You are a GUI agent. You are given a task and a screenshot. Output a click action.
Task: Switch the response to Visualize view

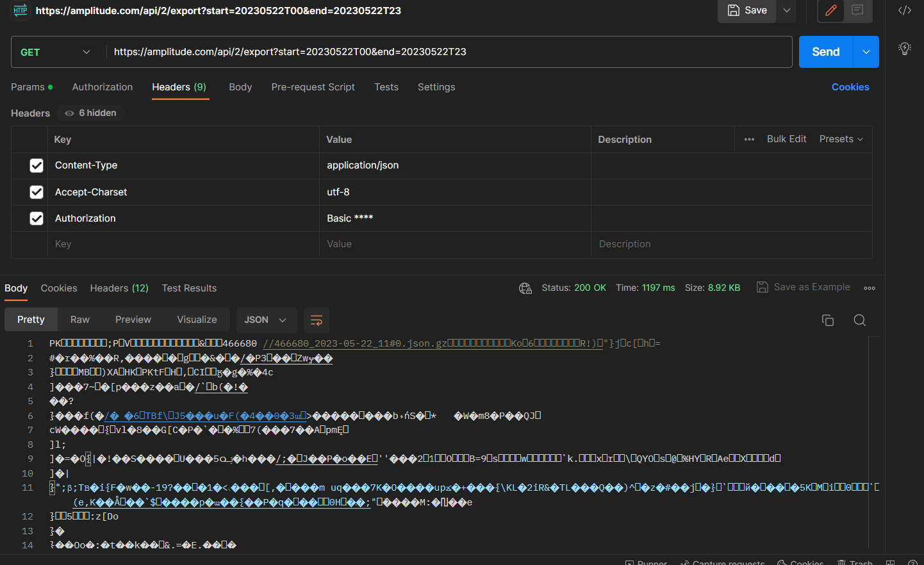click(197, 320)
